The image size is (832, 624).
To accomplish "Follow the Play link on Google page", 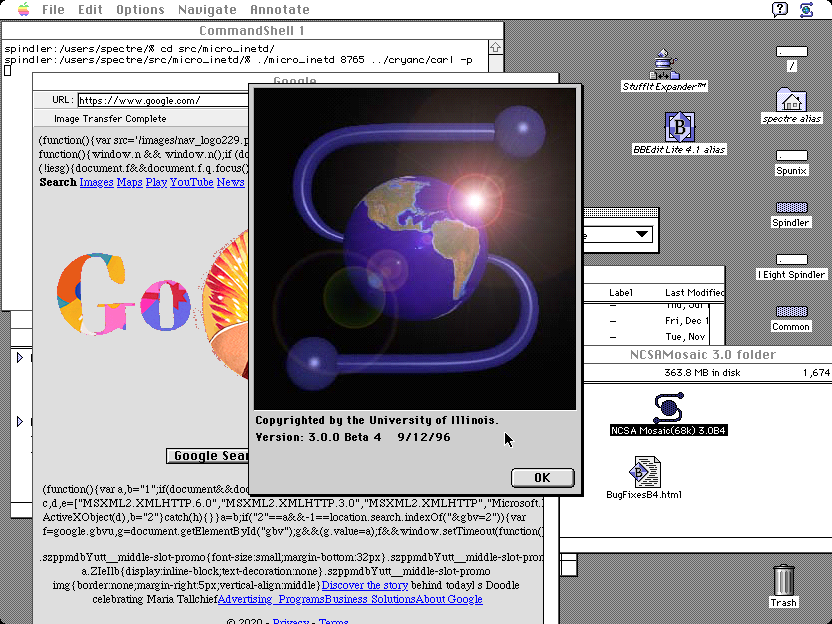I will coord(156,182).
